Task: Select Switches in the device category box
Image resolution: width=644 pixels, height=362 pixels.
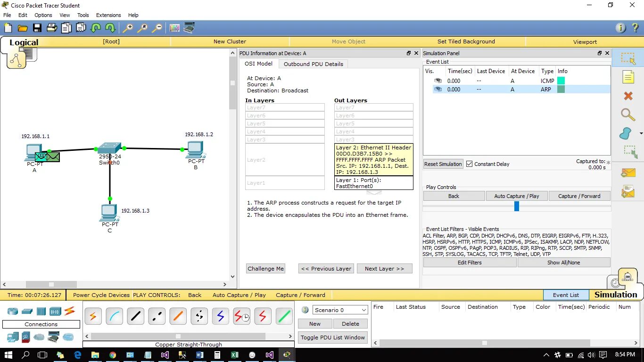Action: [27, 311]
